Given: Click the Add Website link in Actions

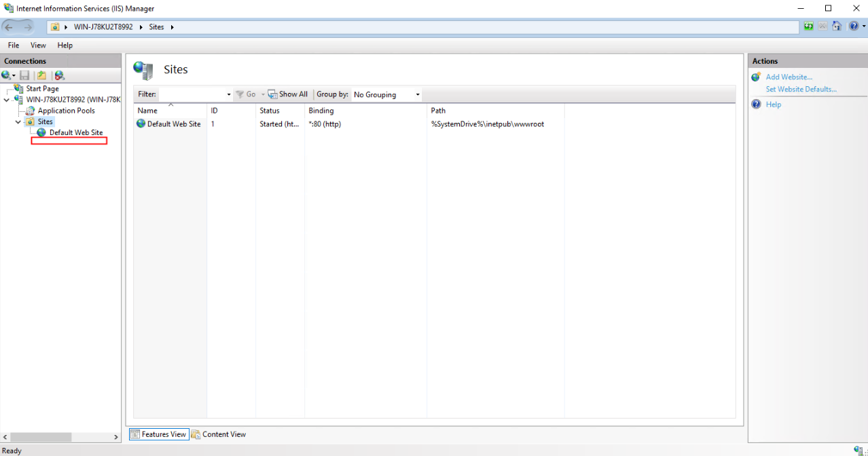Looking at the screenshot, I should (x=789, y=77).
